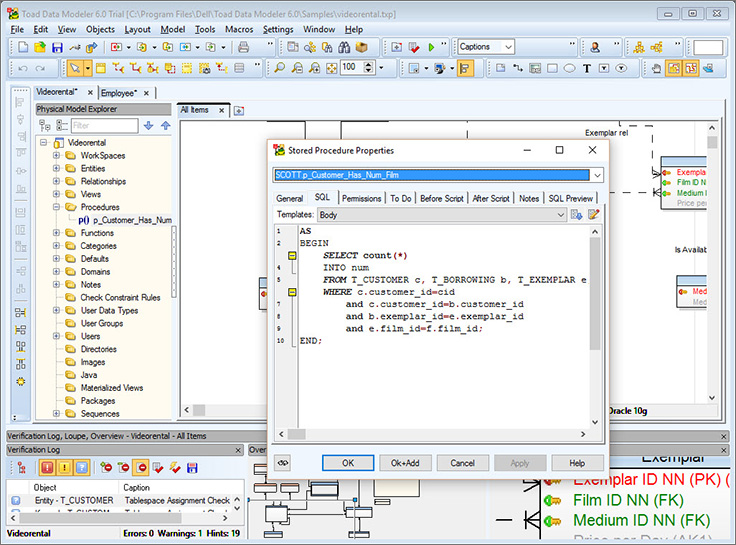The image size is (736, 545).
Task: Click the verify model red checkmark icon
Action: pos(414,47)
